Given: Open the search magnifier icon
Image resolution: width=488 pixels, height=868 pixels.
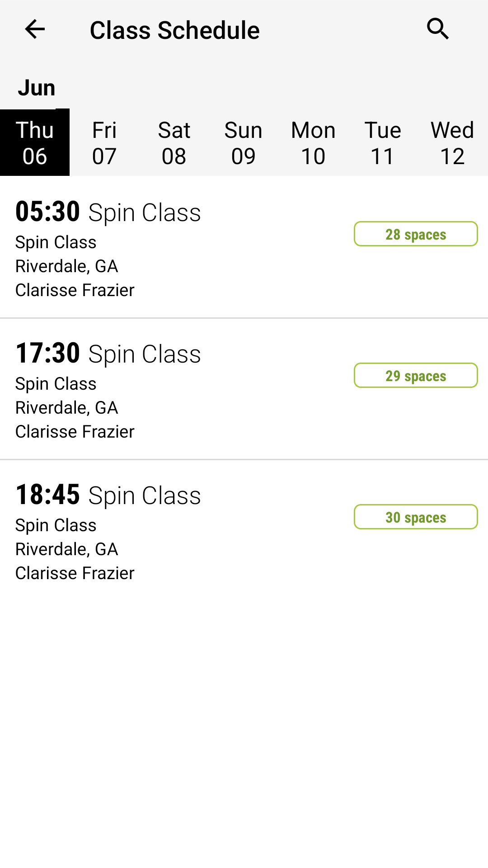Looking at the screenshot, I should click(437, 30).
